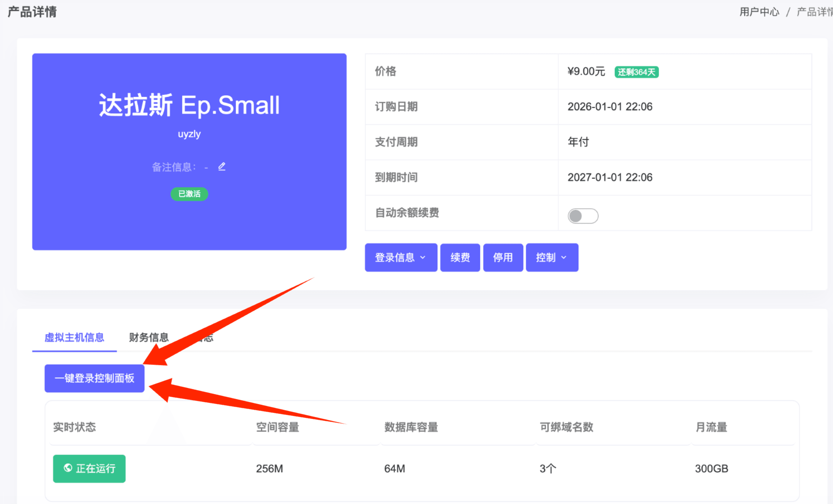Click the 已激活 activation badge
This screenshot has height=504, width=833.
coord(189,194)
